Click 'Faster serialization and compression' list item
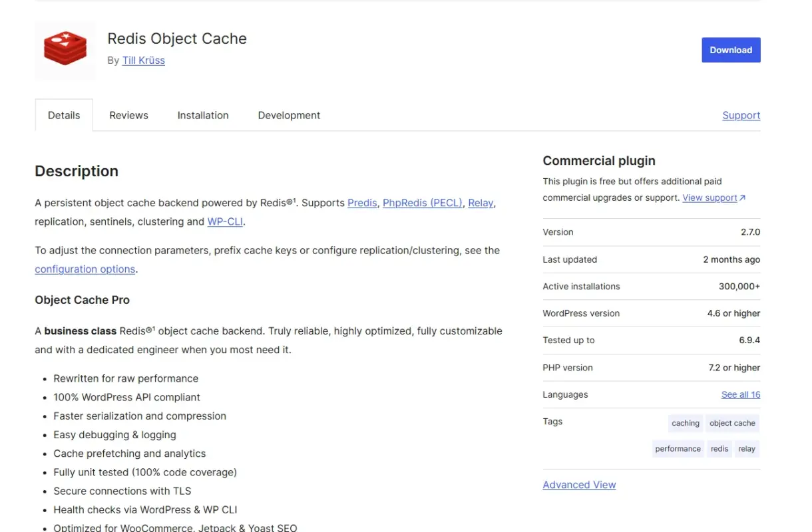Screen dimensions: 812x532 point(140,416)
